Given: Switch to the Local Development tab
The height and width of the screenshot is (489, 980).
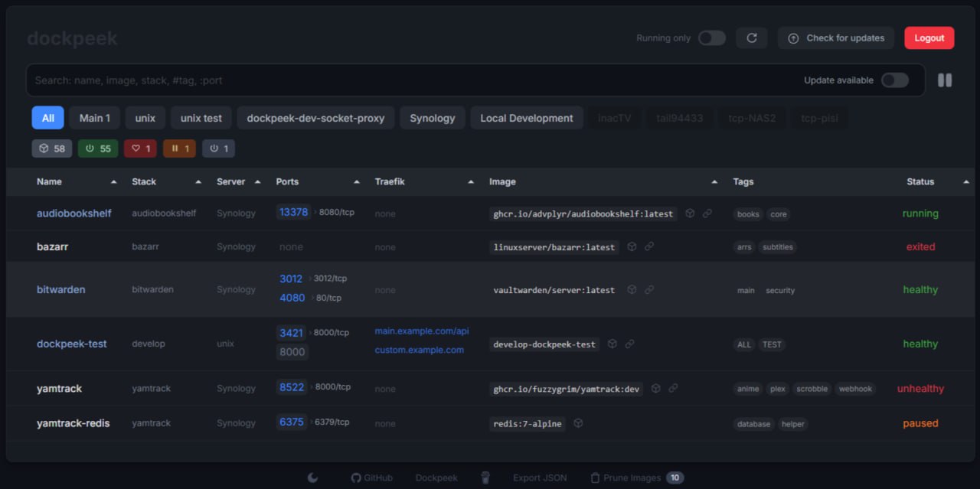Looking at the screenshot, I should (x=526, y=118).
